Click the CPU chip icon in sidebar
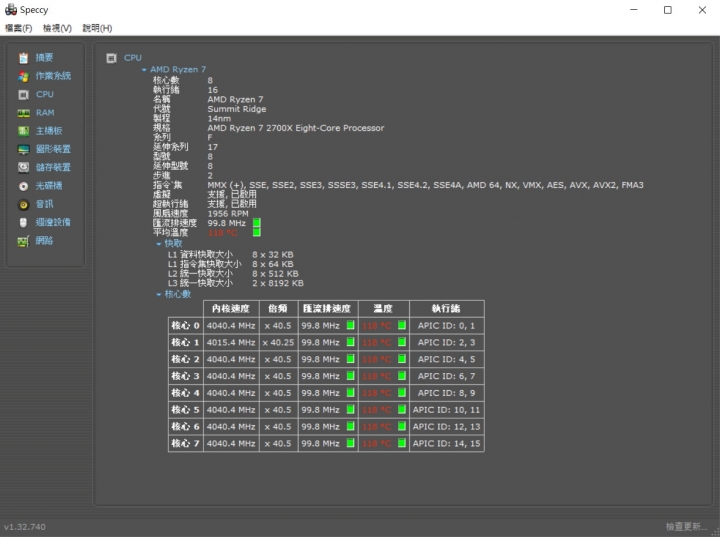 (x=23, y=95)
